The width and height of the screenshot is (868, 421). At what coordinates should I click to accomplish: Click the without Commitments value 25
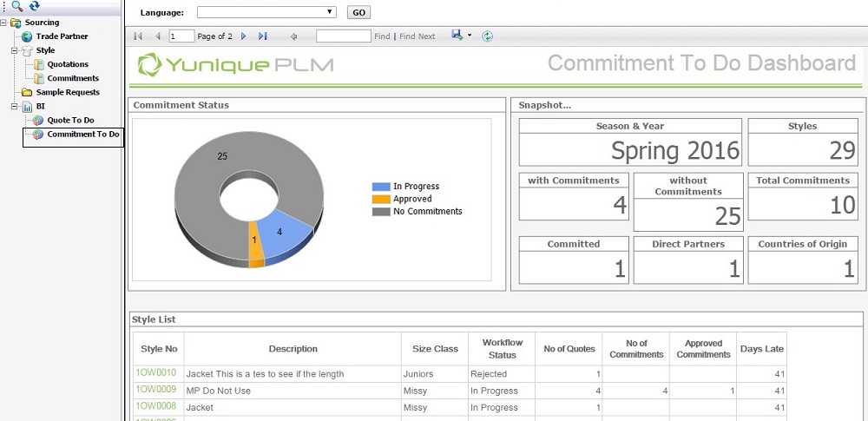click(x=727, y=216)
